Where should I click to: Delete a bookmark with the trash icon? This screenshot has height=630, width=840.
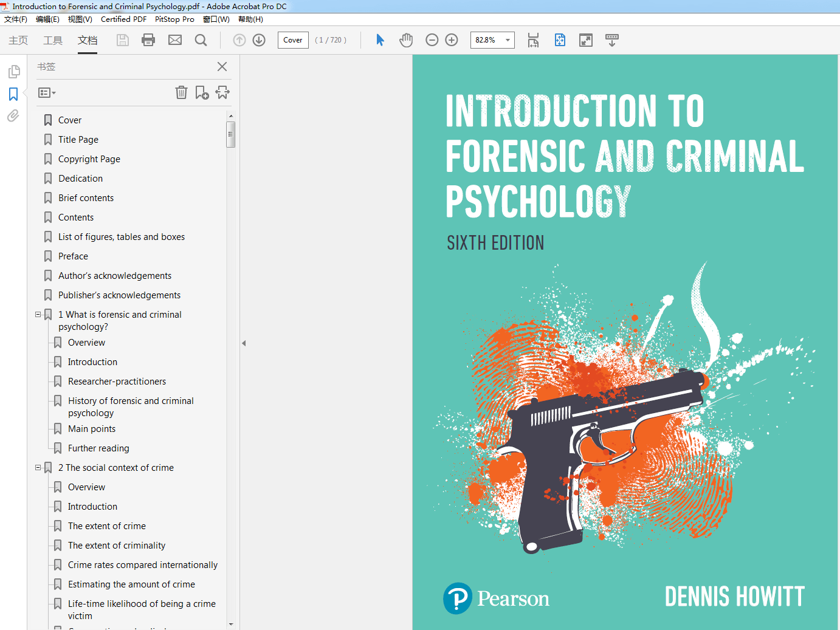click(181, 92)
